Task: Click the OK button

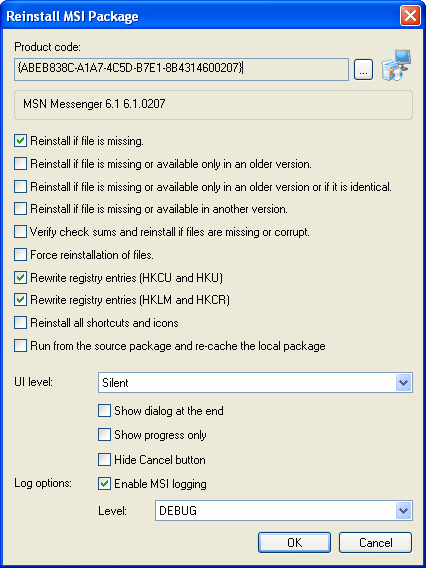Action: coord(294,542)
